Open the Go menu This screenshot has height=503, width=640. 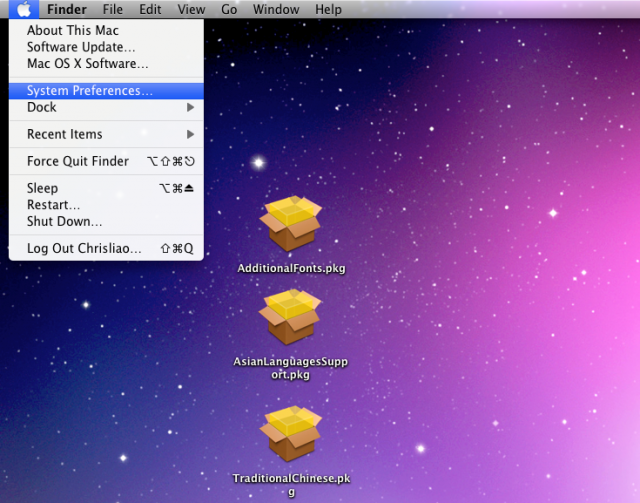[x=229, y=9]
